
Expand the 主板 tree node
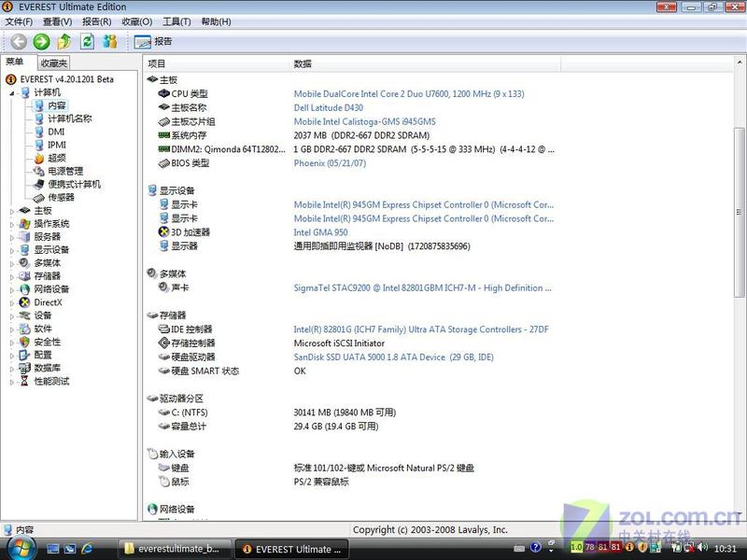pyautogui.click(x=12, y=211)
